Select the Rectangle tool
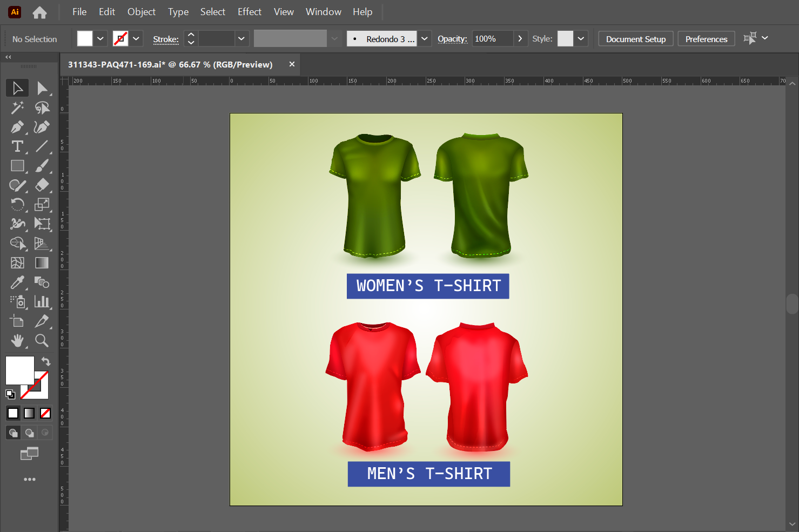 pos(17,166)
